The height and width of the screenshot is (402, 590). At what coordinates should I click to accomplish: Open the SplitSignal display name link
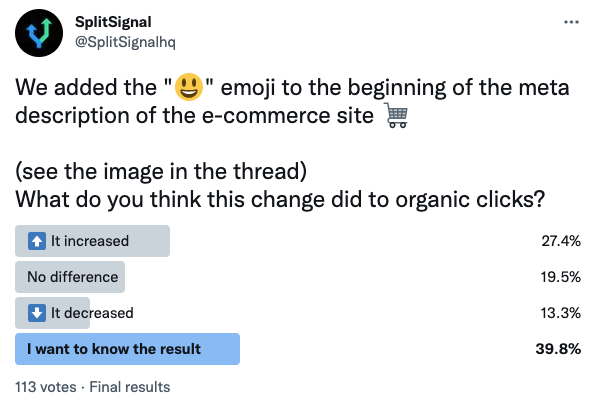(x=113, y=22)
